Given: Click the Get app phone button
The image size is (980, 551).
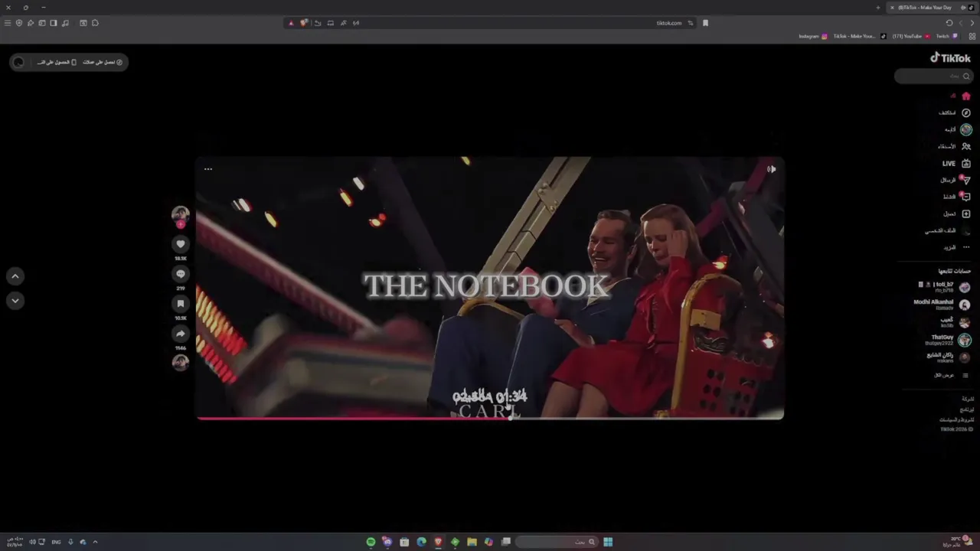Looking at the screenshot, I should coord(57,62).
